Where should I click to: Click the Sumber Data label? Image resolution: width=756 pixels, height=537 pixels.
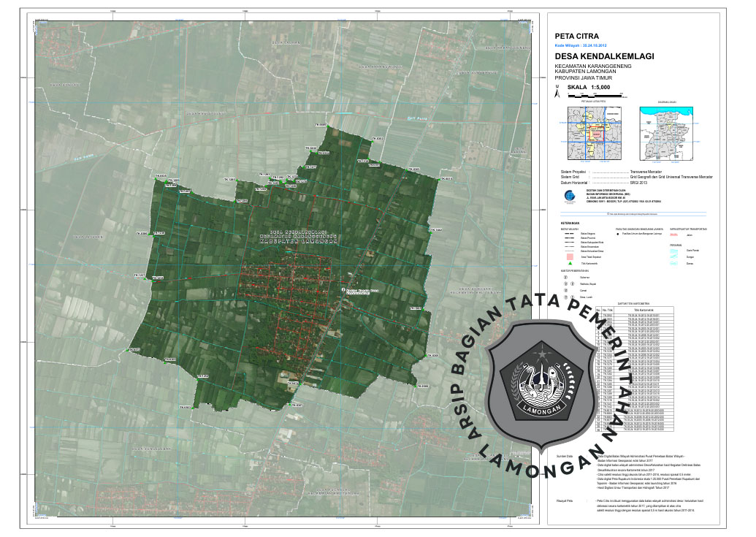tap(566, 454)
